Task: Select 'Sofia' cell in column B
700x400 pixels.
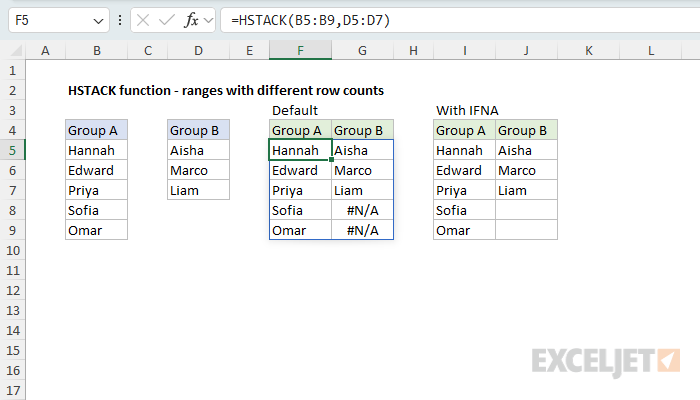Action: tap(96, 210)
